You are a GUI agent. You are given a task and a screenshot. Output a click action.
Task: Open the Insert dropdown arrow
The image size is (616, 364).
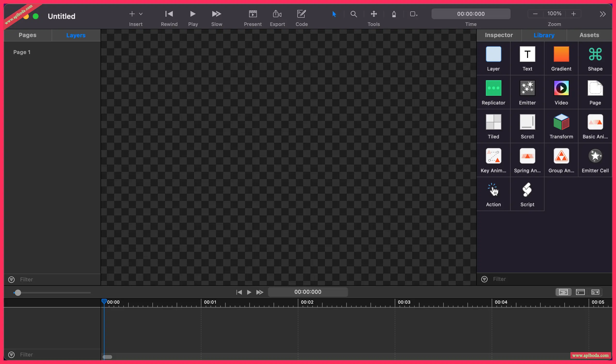pos(141,14)
